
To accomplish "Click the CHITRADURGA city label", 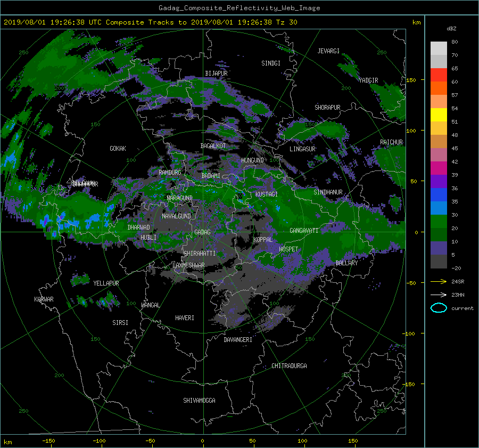I will [289, 366].
